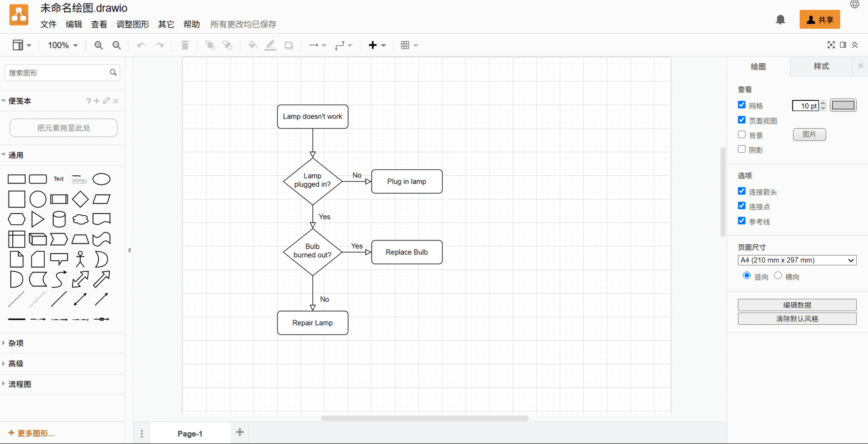Viewport: 868px width, 444px height.
Task: Click the grid color swatch
Action: pyautogui.click(x=843, y=105)
